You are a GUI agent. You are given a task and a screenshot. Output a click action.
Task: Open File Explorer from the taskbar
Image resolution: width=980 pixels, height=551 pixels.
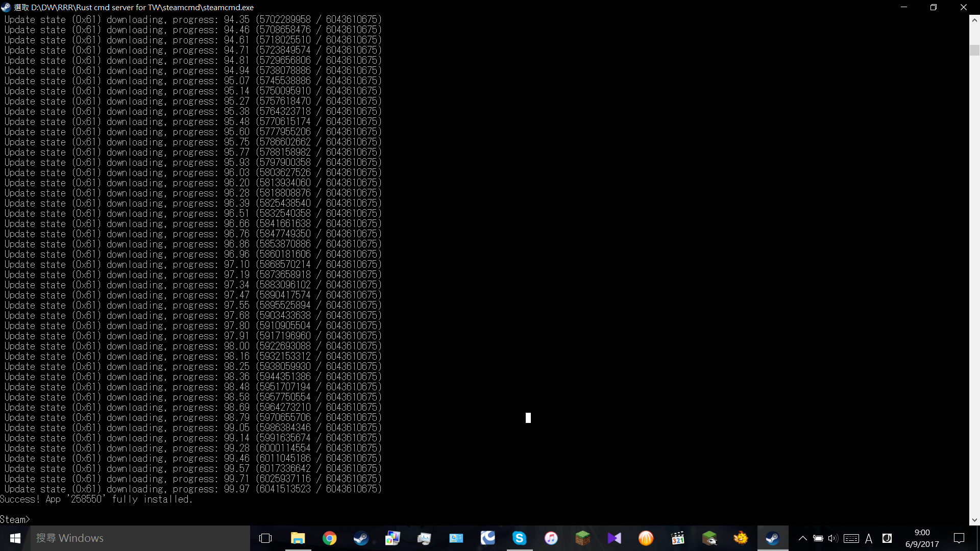tap(298, 538)
